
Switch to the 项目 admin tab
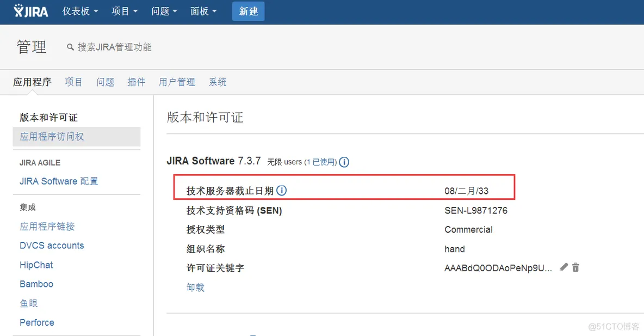pos(73,82)
